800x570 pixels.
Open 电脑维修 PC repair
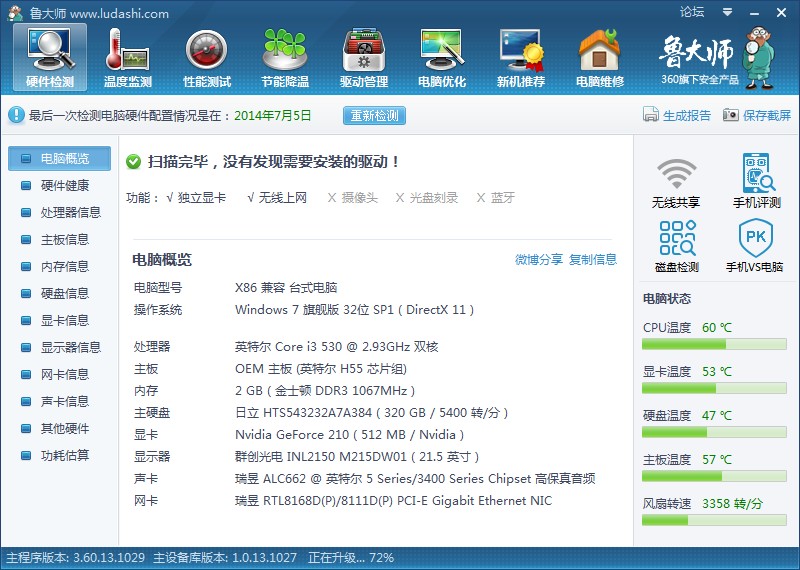pyautogui.click(x=600, y=58)
